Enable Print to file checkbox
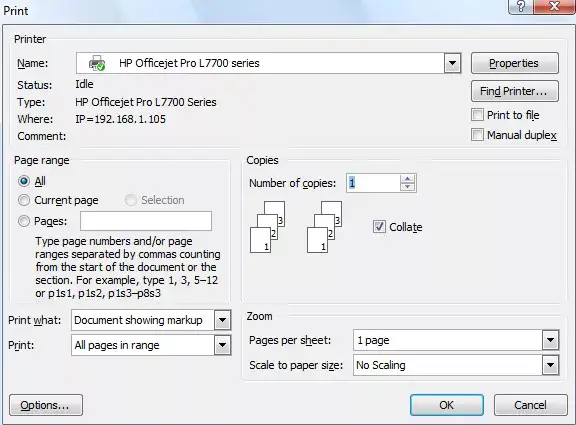576x425 pixels. [x=477, y=115]
